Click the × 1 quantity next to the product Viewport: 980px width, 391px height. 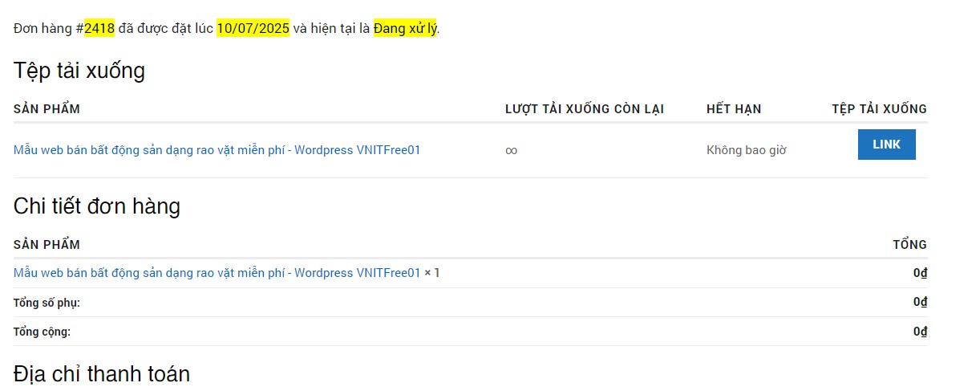pyautogui.click(x=432, y=273)
